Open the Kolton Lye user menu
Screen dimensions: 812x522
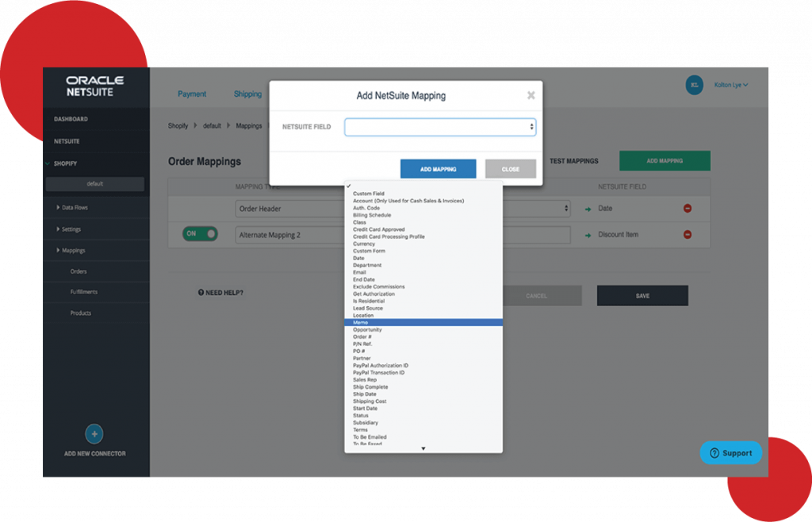point(730,85)
